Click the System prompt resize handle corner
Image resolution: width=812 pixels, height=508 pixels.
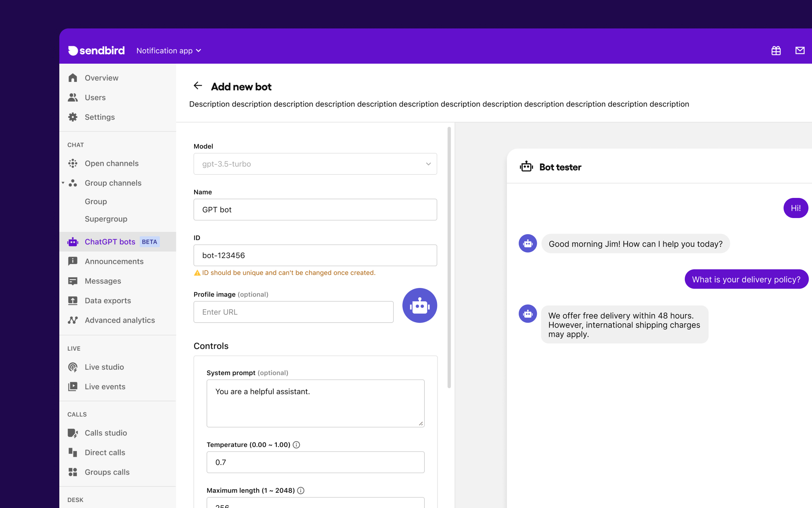[421, 423]
